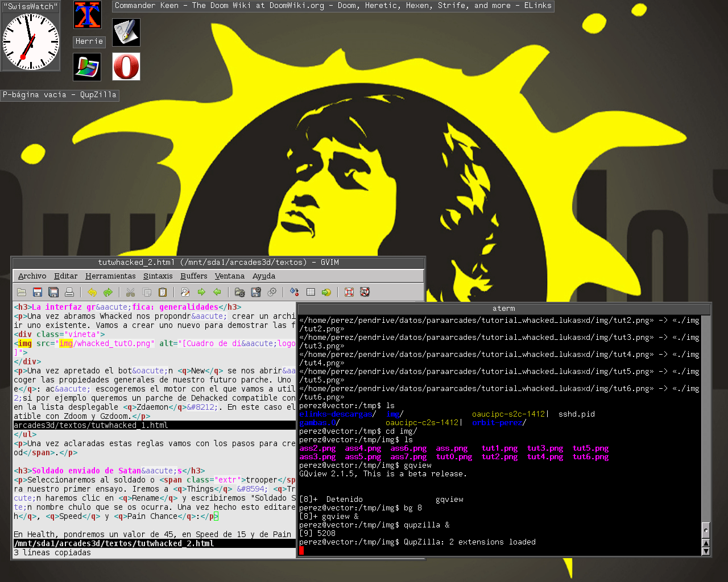Click the aterm scrollbar up arrow

[706, 543]
